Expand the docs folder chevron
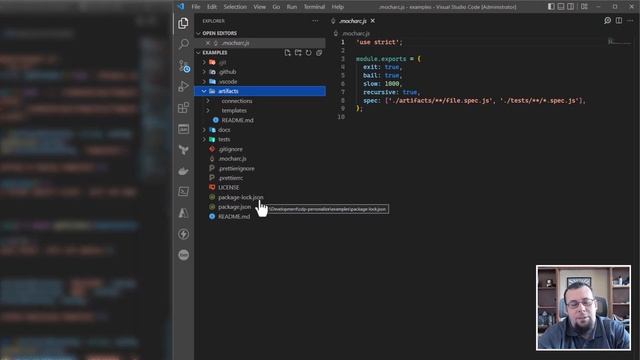 tap(204, 130)
